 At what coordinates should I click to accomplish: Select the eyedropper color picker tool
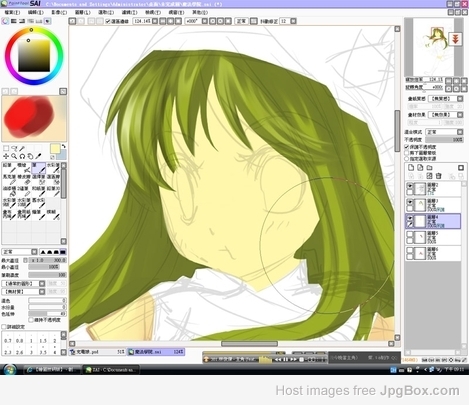click(38, 156)
